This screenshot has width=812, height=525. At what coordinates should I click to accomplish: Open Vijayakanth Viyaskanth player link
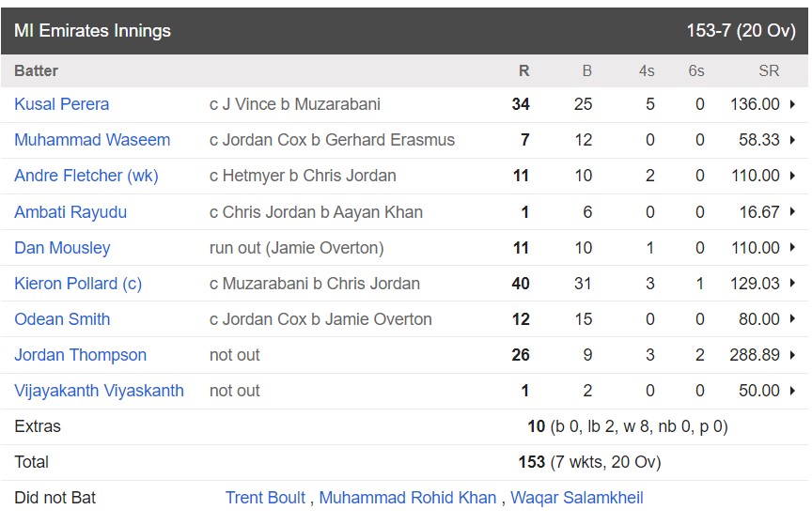[99, 391]
